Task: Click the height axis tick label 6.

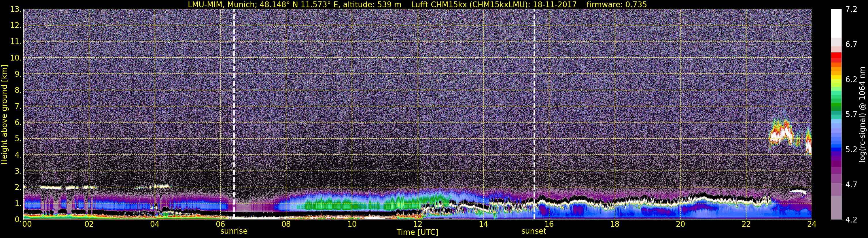Action: [x=18, y=123]
